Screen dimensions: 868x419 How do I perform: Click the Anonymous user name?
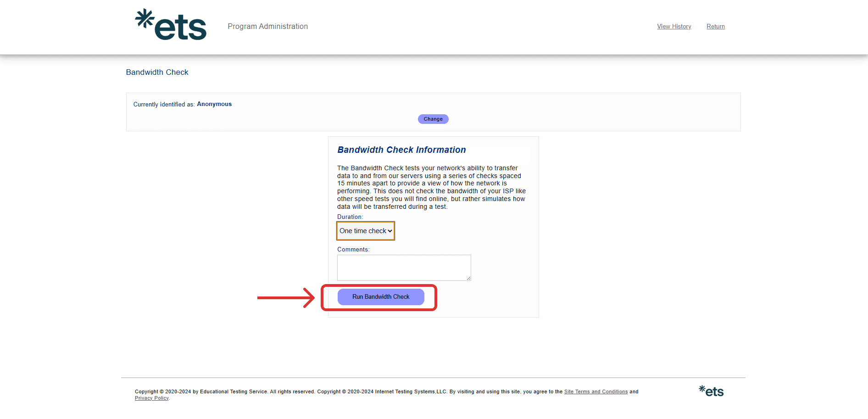coord(214,104)
